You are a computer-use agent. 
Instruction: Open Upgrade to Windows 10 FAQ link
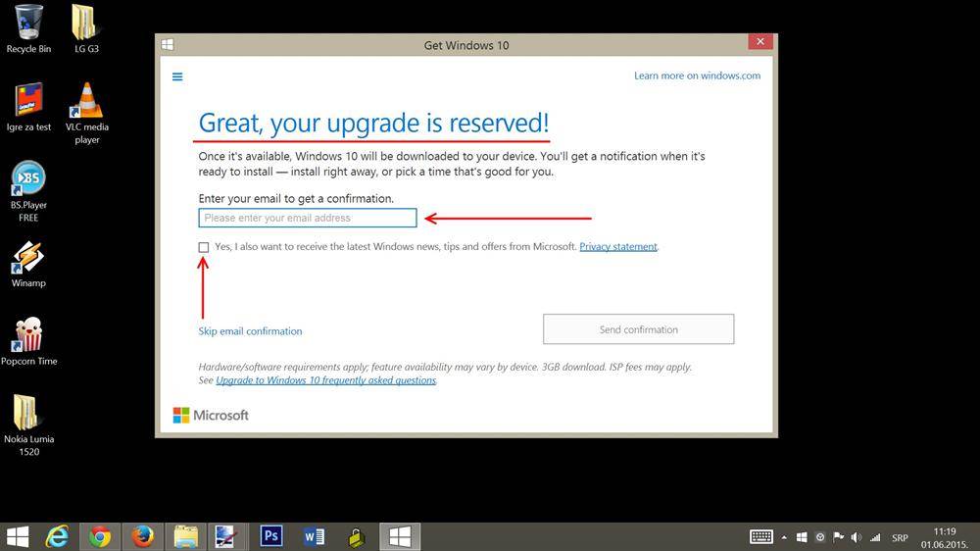click(x=325, y=380)
